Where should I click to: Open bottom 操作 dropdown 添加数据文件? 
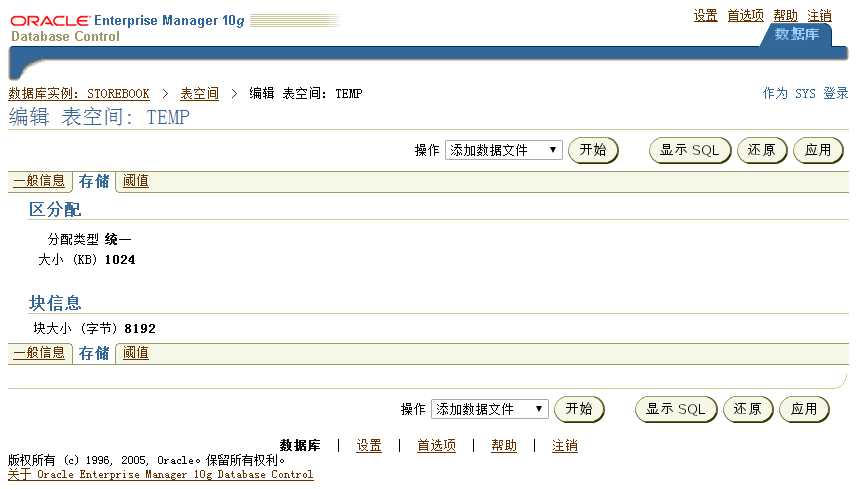click(489, 409)
